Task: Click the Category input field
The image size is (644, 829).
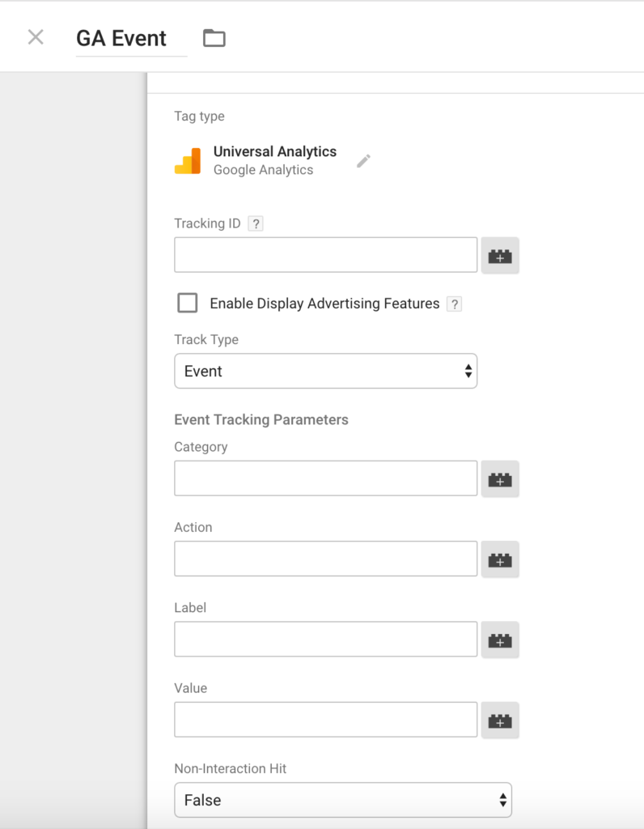Action: (325, 478)
